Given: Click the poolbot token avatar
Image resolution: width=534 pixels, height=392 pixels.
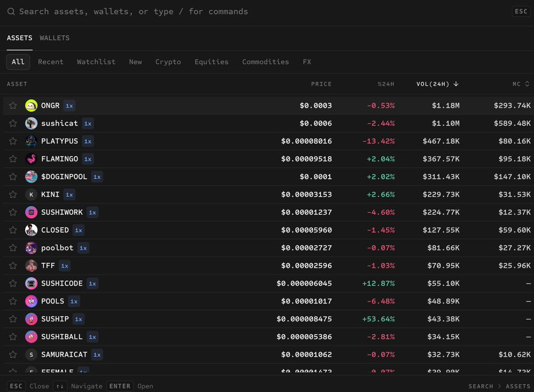Looking at the screenshot, I should (31, 248).
